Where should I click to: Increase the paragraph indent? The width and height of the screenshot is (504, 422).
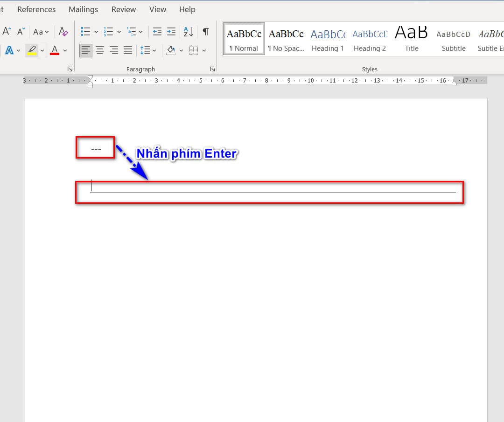point(171,32)
